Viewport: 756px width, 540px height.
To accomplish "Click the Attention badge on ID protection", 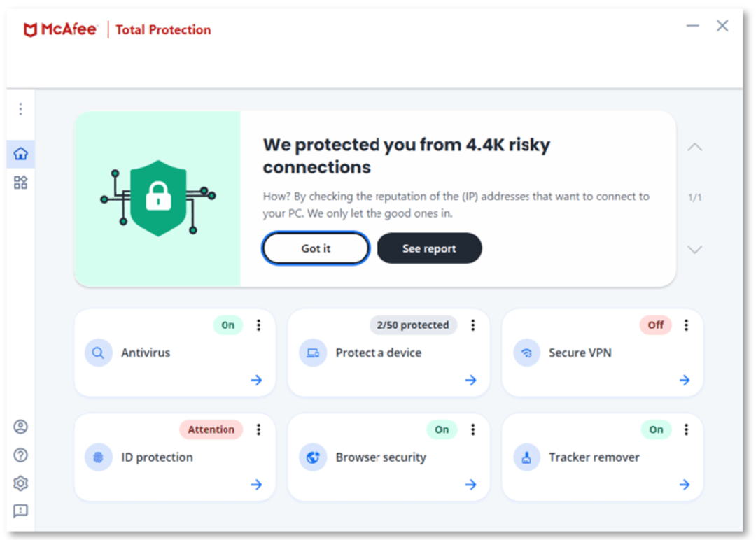I will (211, 429).
